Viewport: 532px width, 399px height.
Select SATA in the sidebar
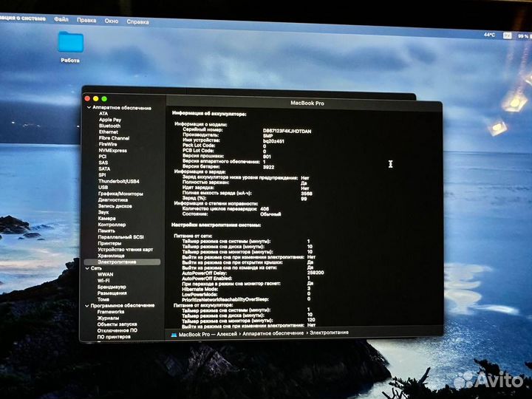pos(104,168)
